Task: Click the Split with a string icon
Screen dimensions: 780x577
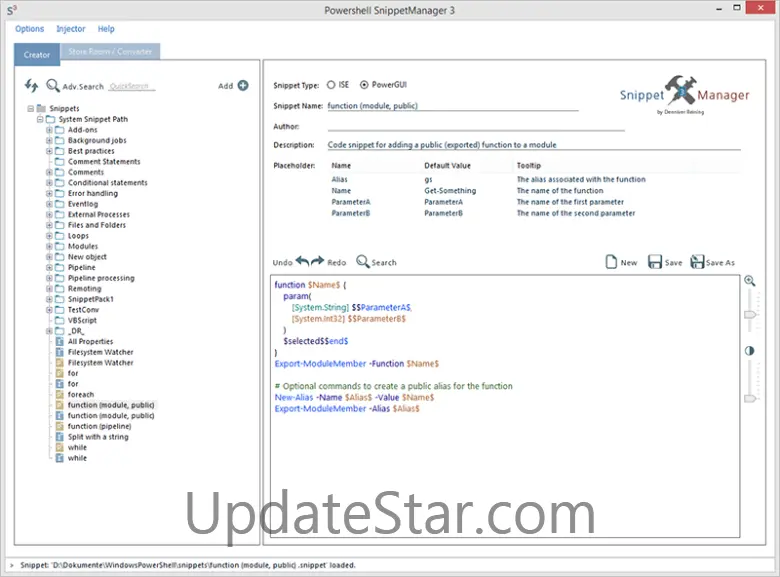Action: (x=60, y=437)
